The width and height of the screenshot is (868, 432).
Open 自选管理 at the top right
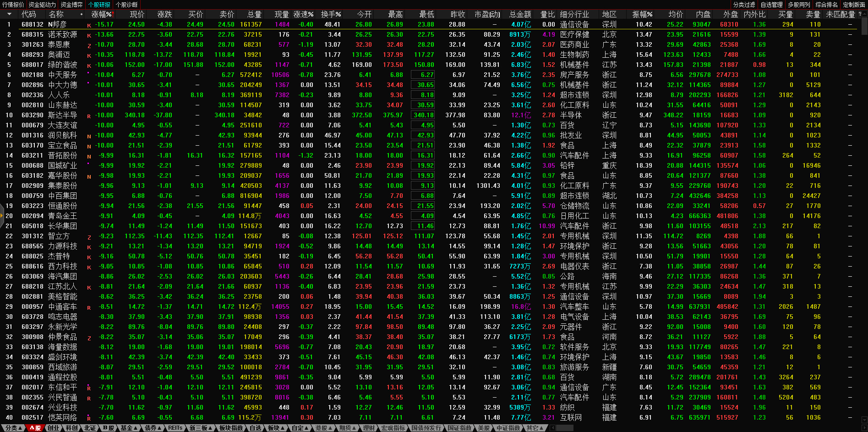(771, 5)
